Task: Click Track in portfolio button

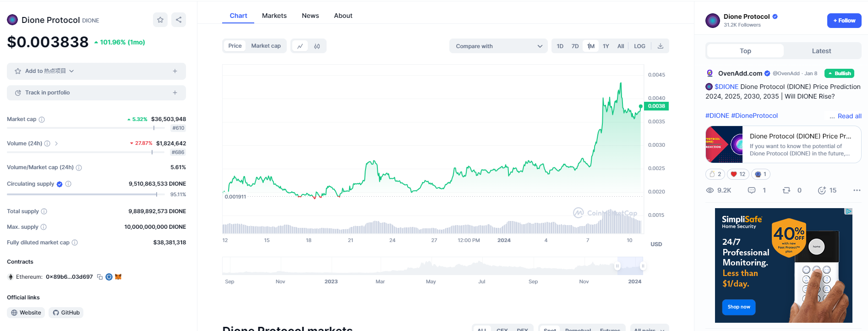Action: click(x=96, y=93)
